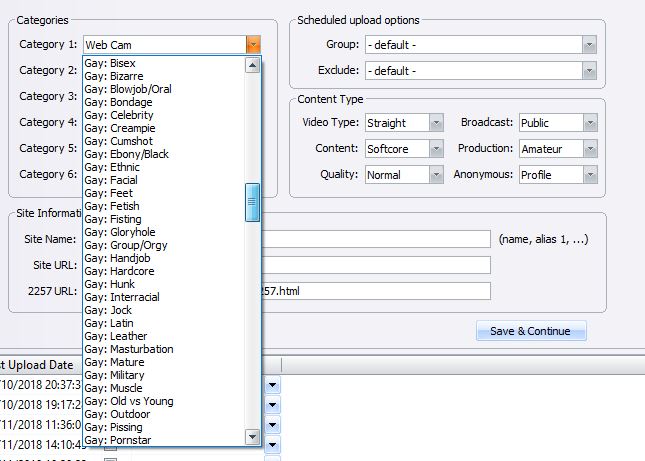Open the Anonymous dropdown showing Profile
Image resolution: width=645 pixels, height=461 pixels.
pyautogui.click(x=589, y=175)
